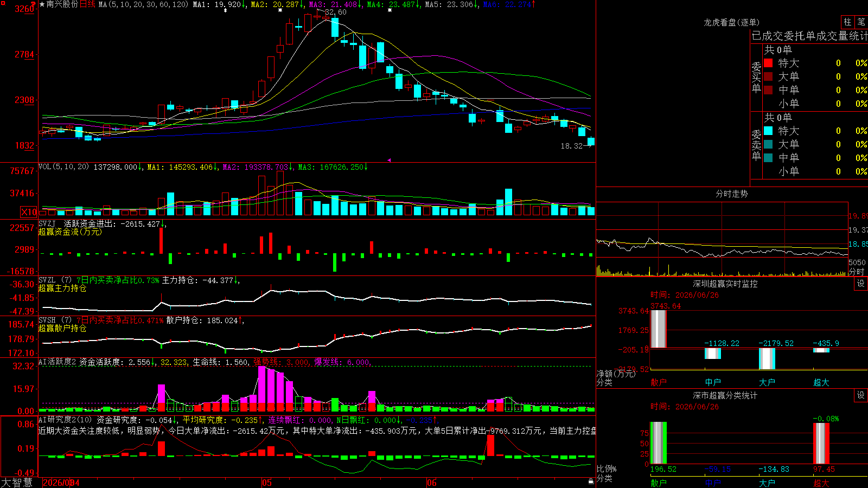This screenshot has height=488, width=868.
Task: Click the 超赢资金流(万元) label
Action: coord(70,232)
